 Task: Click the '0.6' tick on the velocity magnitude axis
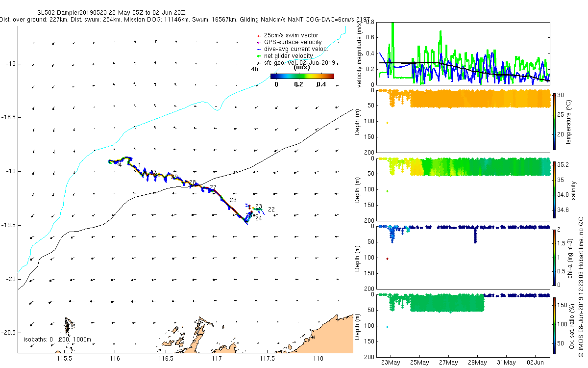(370, 38)
